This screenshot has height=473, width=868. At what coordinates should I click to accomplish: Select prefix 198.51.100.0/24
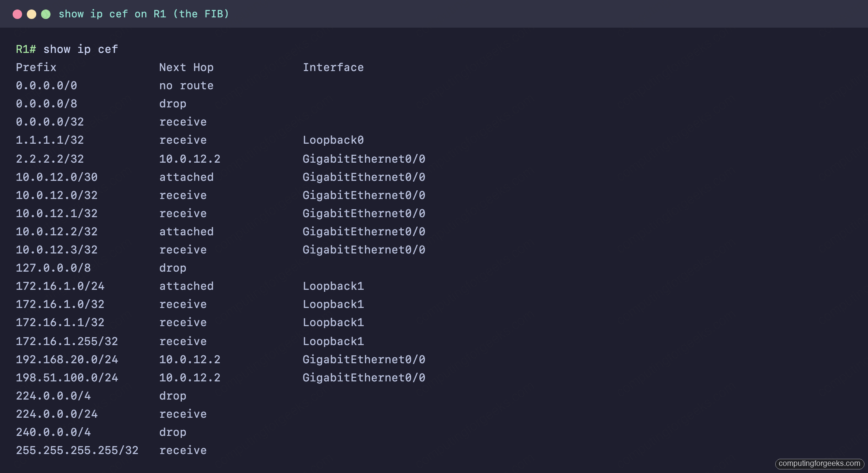pyautogui.click(x=67, y=378)
